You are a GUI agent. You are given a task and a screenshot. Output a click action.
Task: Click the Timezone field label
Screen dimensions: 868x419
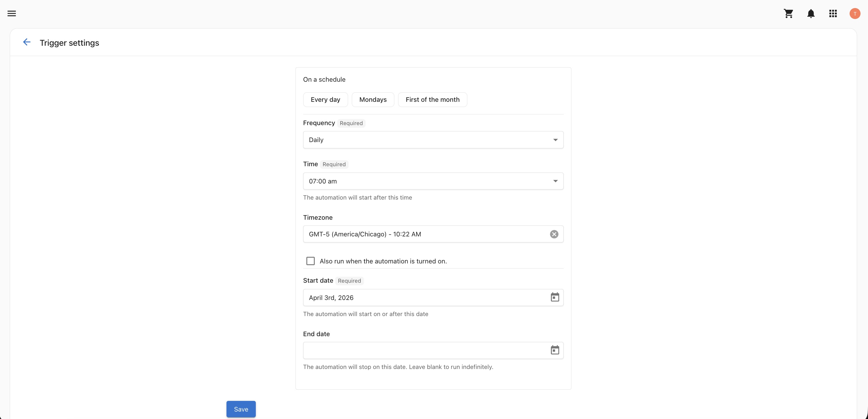tap(318, 218)
